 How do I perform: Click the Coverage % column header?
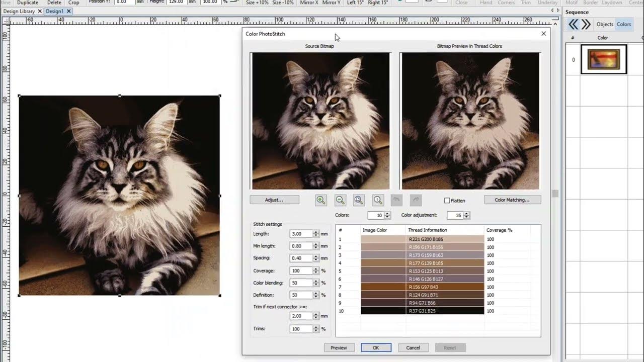point(499,230)
